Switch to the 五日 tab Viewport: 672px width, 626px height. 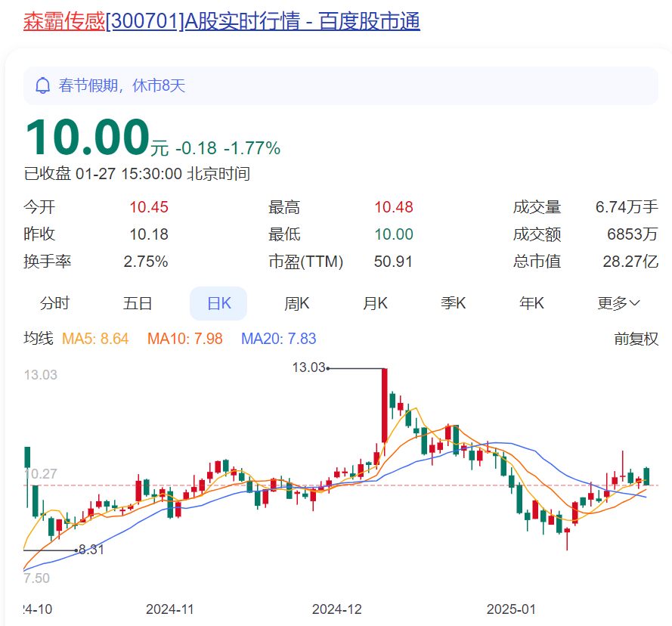pyautogui.click(x=138, y=304)
